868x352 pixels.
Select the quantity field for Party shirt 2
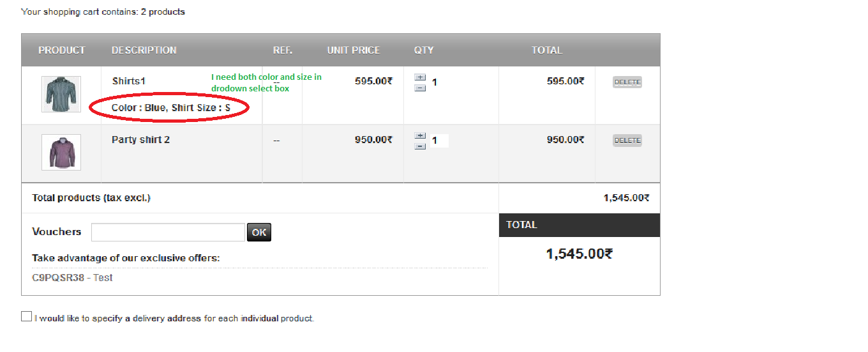point(438,141)
